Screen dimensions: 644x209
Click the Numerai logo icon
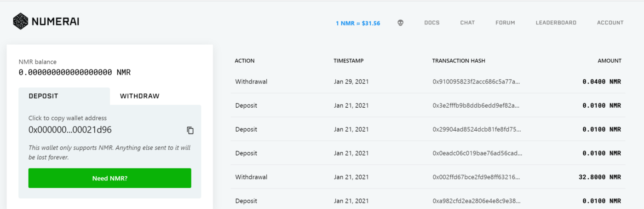[x=21, y=21]
